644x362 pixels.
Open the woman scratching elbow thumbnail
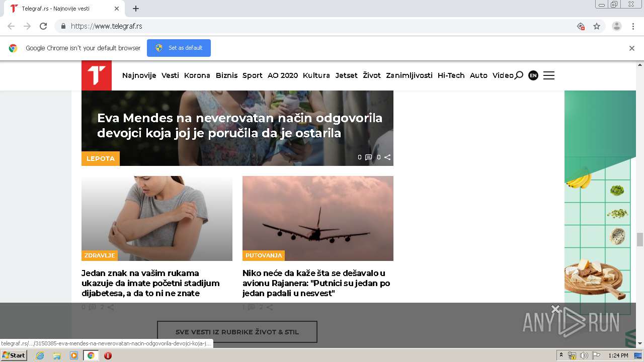tap(157, 218)
